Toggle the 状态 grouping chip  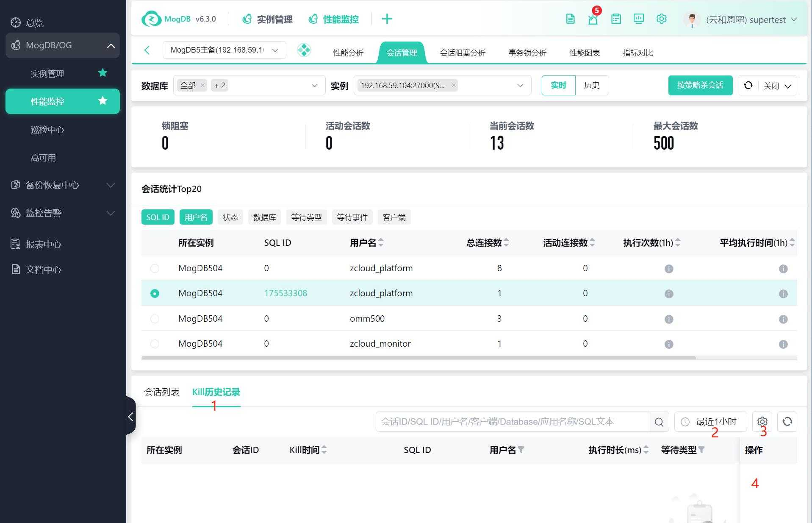(230, 217)
